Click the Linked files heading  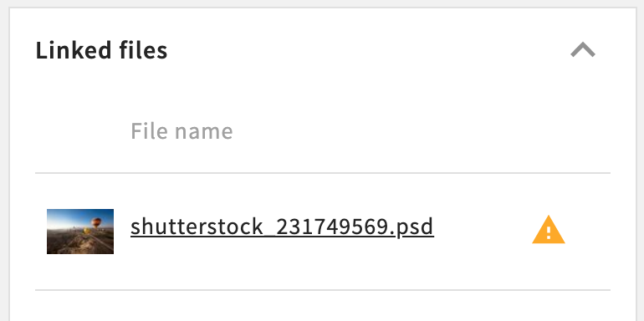101,50
